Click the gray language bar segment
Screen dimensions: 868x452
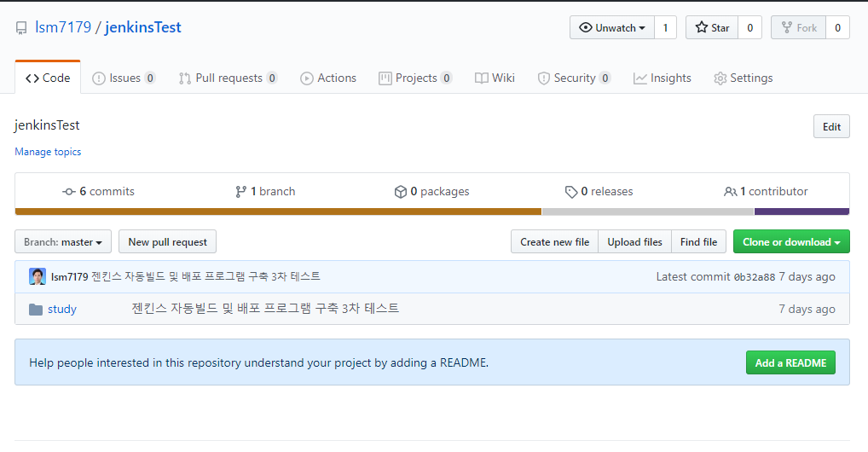[x=648, y=212]
